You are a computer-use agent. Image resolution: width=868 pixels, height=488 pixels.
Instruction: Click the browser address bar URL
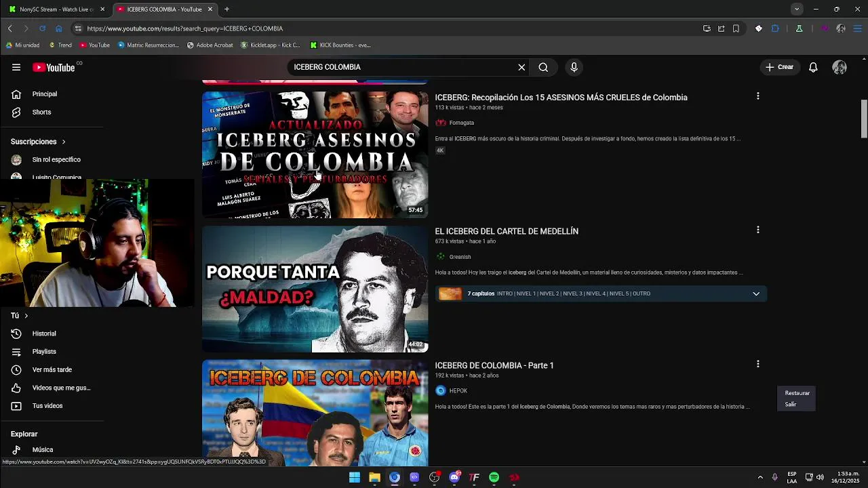point(184,28)
